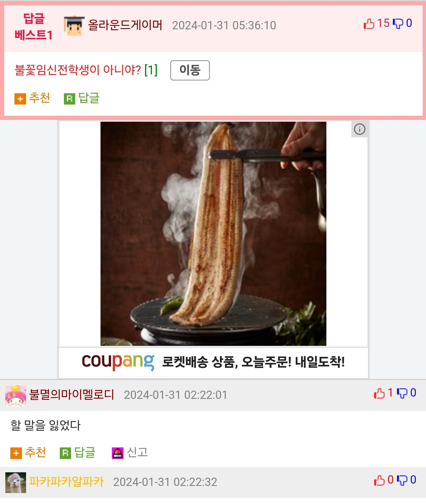Thumbs-up 파카파카알파카 comment
The width and height of the screenshot is (426, 504).
click(379, 481)
